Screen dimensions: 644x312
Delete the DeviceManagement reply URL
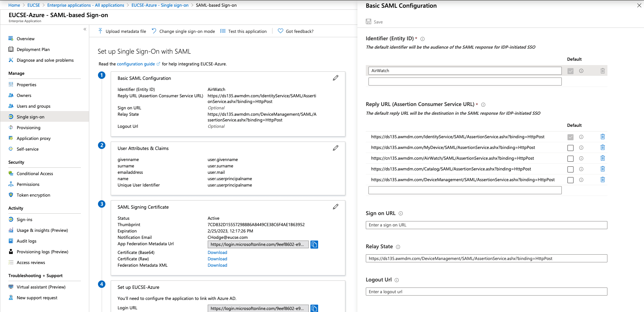pyautogui.click(x=603, y=179)
